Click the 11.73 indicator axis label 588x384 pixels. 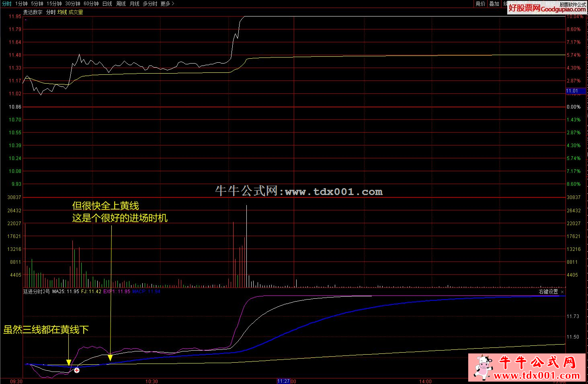[x=573, y=316]
